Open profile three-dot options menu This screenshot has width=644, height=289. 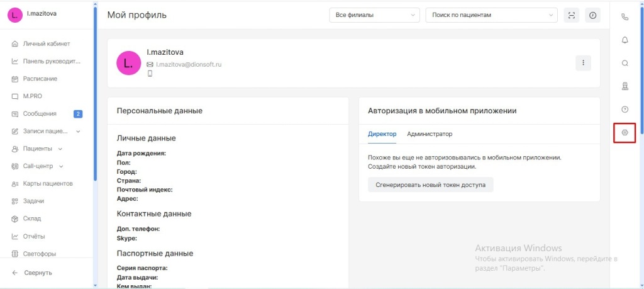[583, 63]
